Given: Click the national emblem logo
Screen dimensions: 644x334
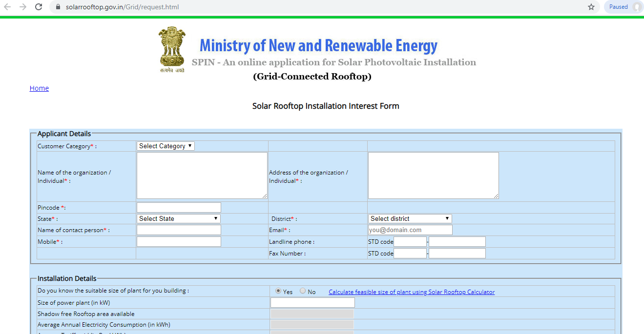Looking at the screenshot, I should [172, 49].
